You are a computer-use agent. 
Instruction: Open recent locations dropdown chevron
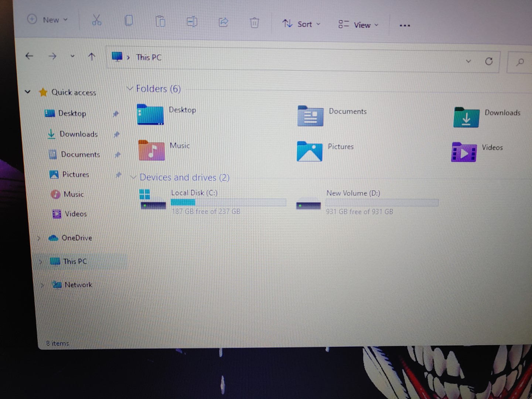72,56
